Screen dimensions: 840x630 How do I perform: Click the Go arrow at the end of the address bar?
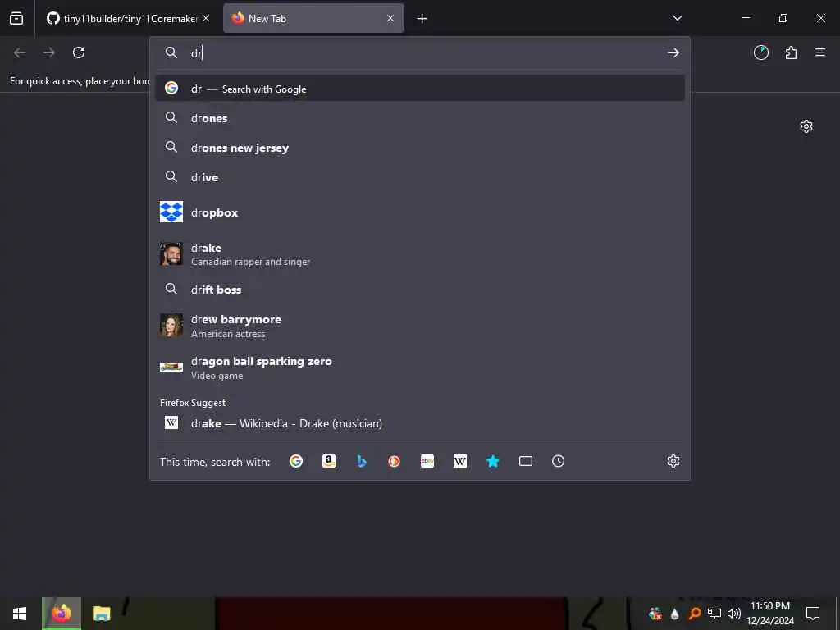[673, 53]
